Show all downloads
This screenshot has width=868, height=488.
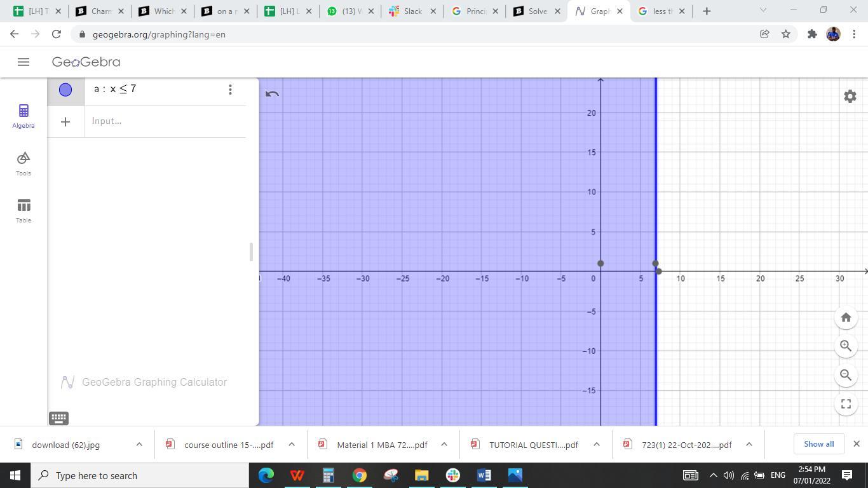[818, 444]
